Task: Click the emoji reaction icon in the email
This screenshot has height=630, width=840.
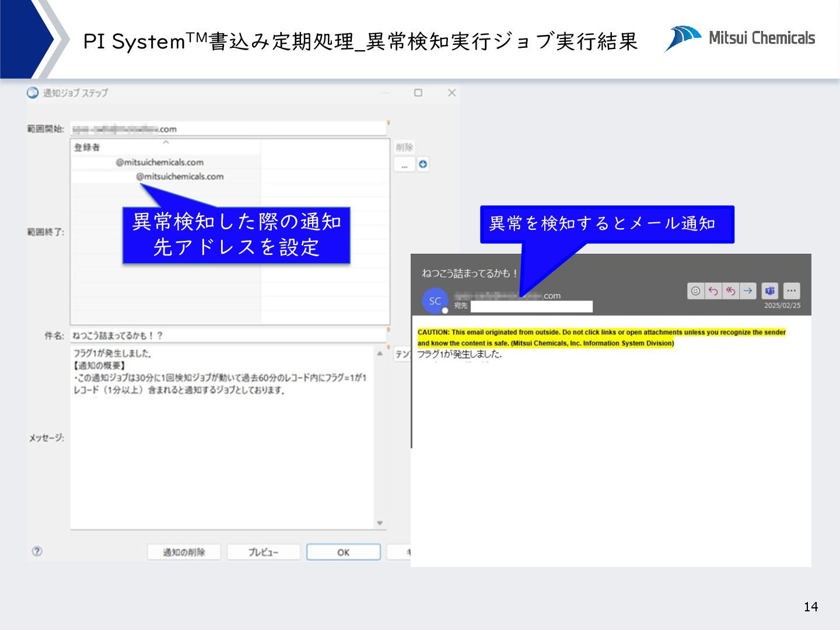Action: (695, 290)
